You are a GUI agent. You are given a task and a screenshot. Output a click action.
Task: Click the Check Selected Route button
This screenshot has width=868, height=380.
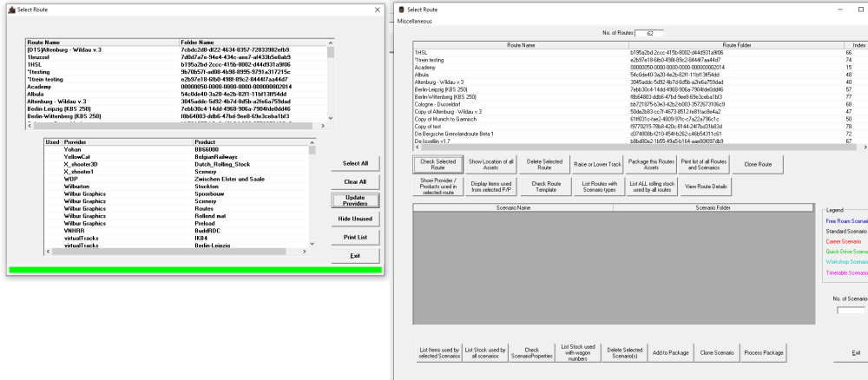point(438,164)
